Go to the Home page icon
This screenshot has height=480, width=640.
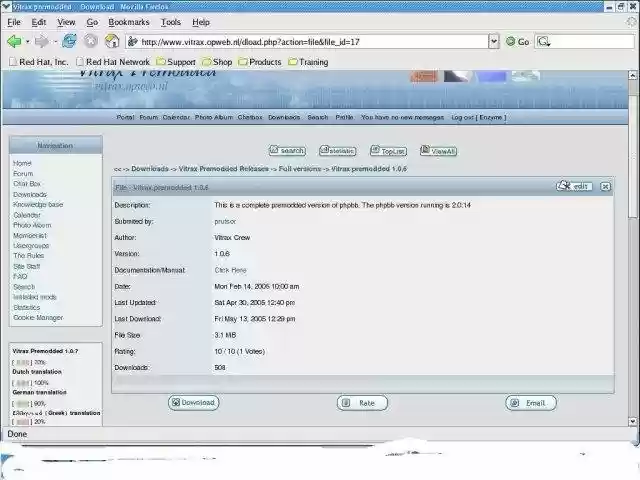click(x=112, y=41)
